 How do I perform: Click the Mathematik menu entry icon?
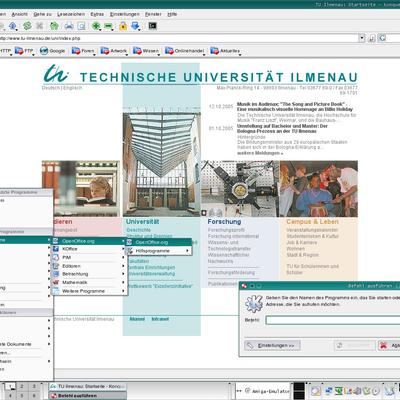pos(56,282)
